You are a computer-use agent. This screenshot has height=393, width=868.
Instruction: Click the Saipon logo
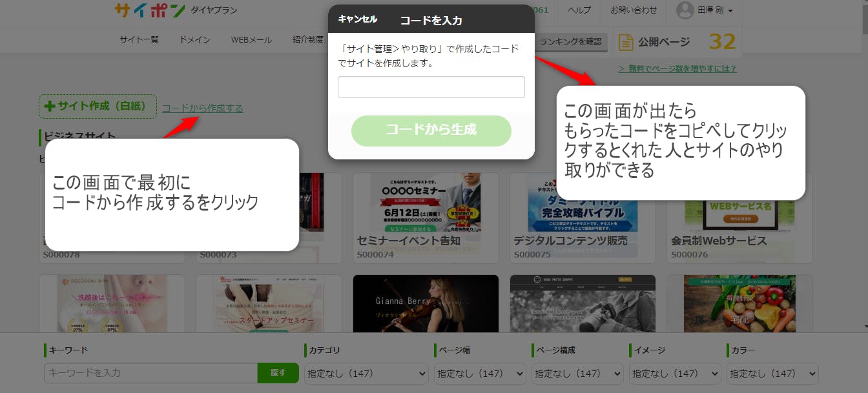pos(150,10)
